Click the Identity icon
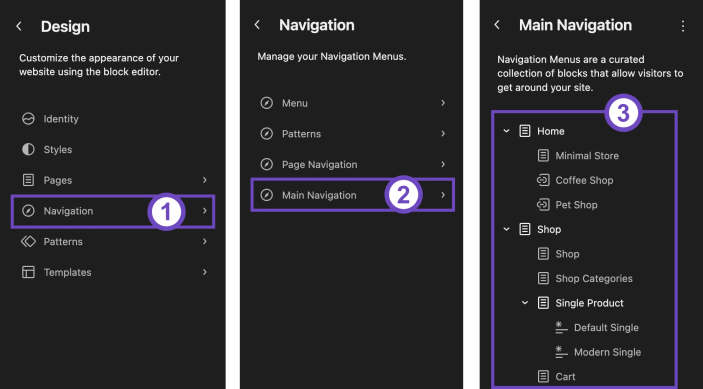Screen dimensions: 703x389 (x=28, y=119)
